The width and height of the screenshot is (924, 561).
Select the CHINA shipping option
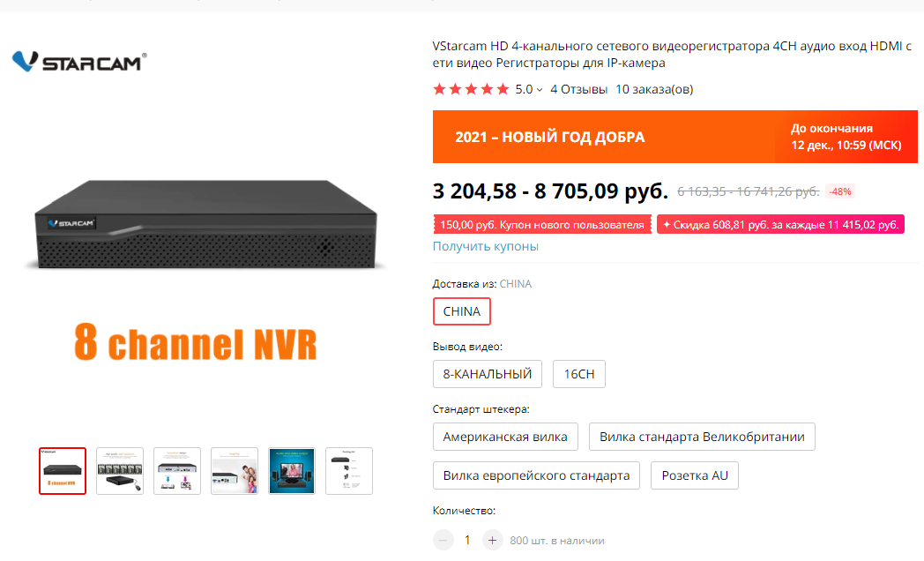pos(461,311)
